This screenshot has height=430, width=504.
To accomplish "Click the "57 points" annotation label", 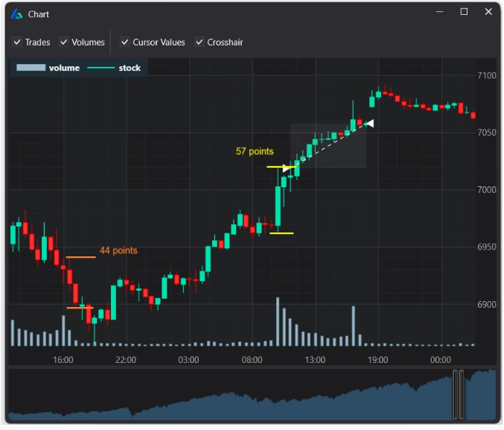I will [255, 151].
